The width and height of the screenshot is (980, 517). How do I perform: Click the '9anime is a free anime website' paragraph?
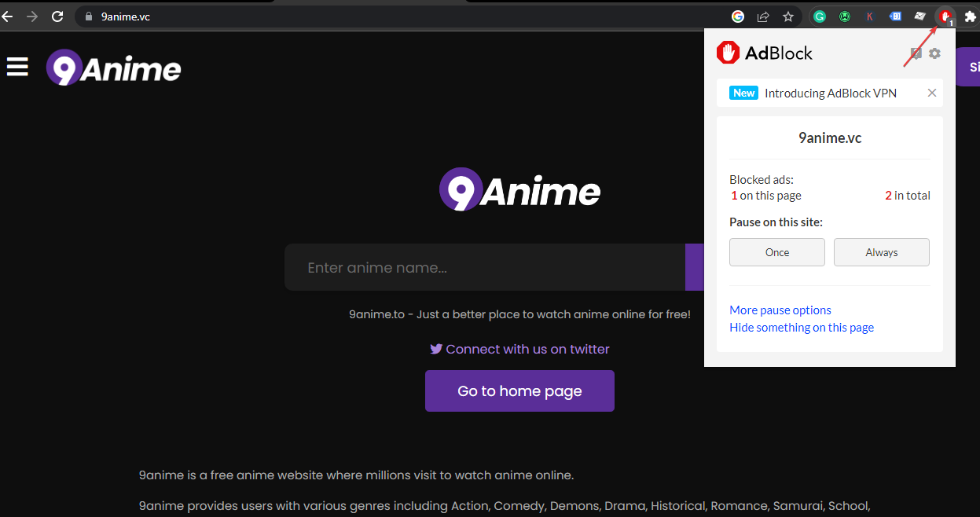point(356,475)
